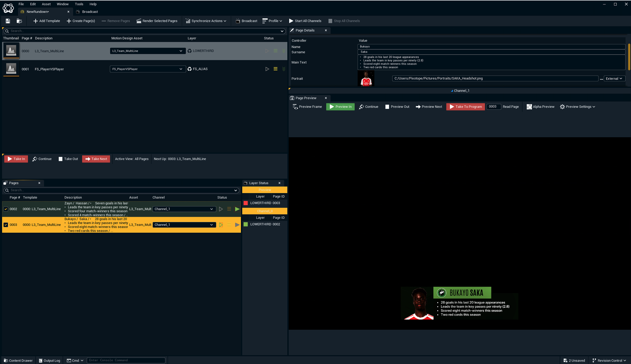Click Portrait path browse ellipsis button
Viewport: 631px width, 364px height.
(601, 79)
